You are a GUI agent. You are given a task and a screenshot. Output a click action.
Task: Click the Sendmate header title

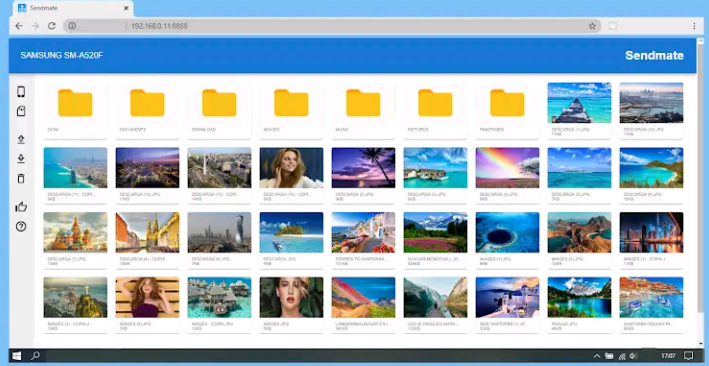[654, 56]
